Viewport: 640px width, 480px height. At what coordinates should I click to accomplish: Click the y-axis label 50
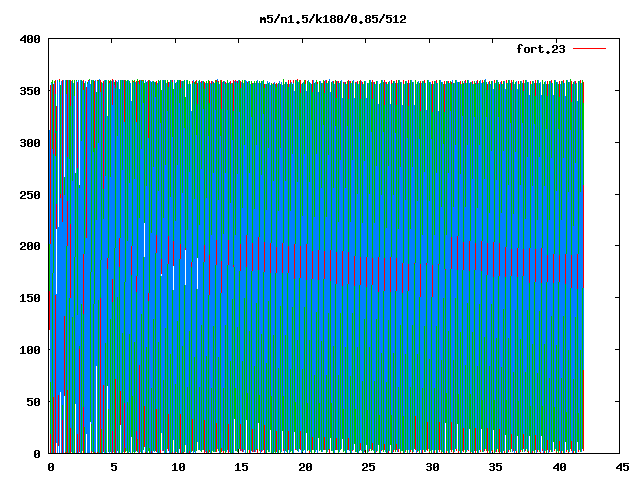(x=34, y=402)
